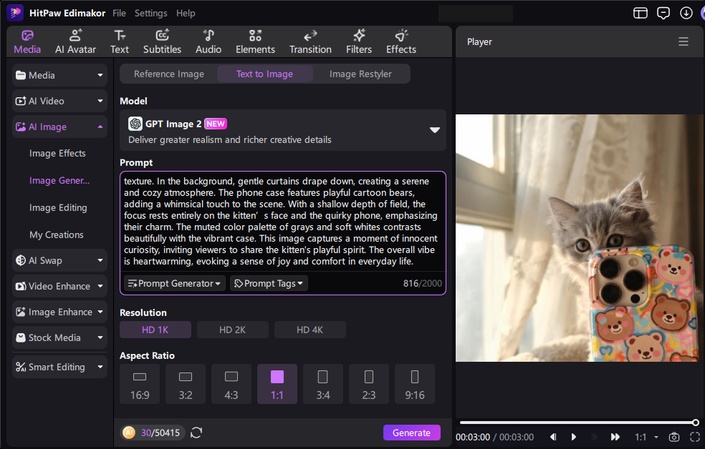This screenshot has width=705, height=449.
Task: Select the Text tool
Action: (x=120, y=42)
